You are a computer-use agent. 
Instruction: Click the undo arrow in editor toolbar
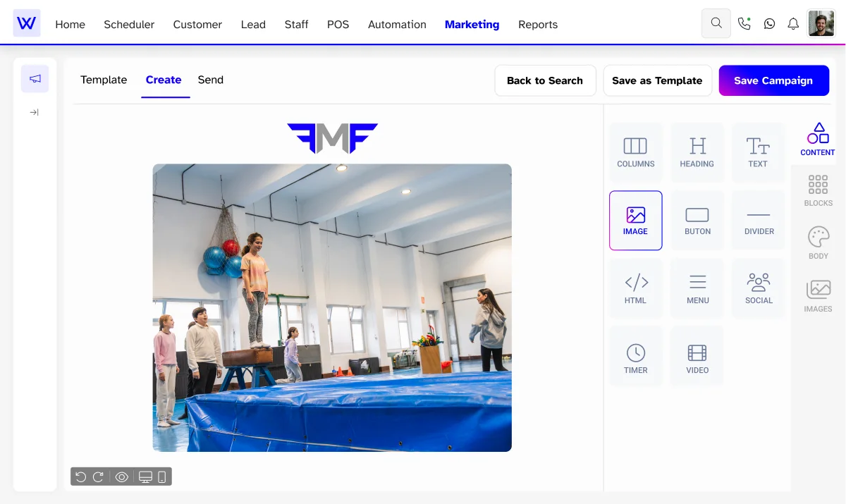point(81,477)
